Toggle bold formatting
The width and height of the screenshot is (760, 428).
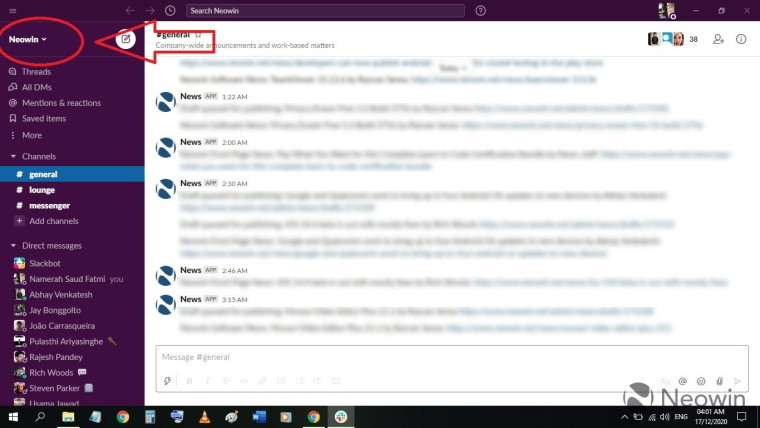(x=189, y=381)
